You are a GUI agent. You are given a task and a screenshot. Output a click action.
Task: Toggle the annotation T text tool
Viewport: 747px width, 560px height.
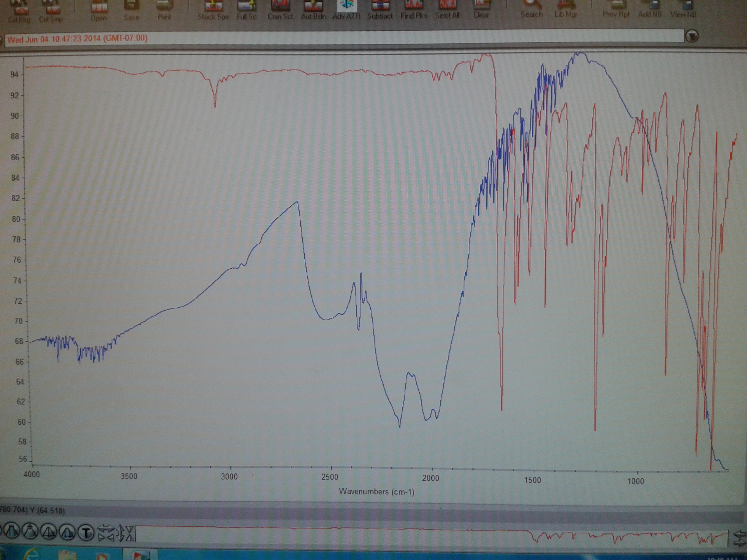coord(86,533)
